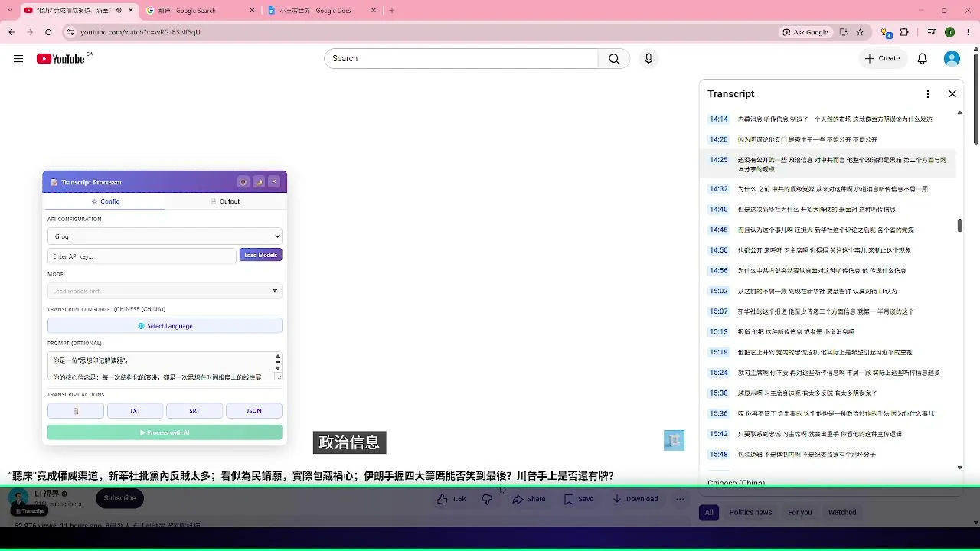Click Process with AI button
The image size is (980, 551).
(x=165, y=432)
